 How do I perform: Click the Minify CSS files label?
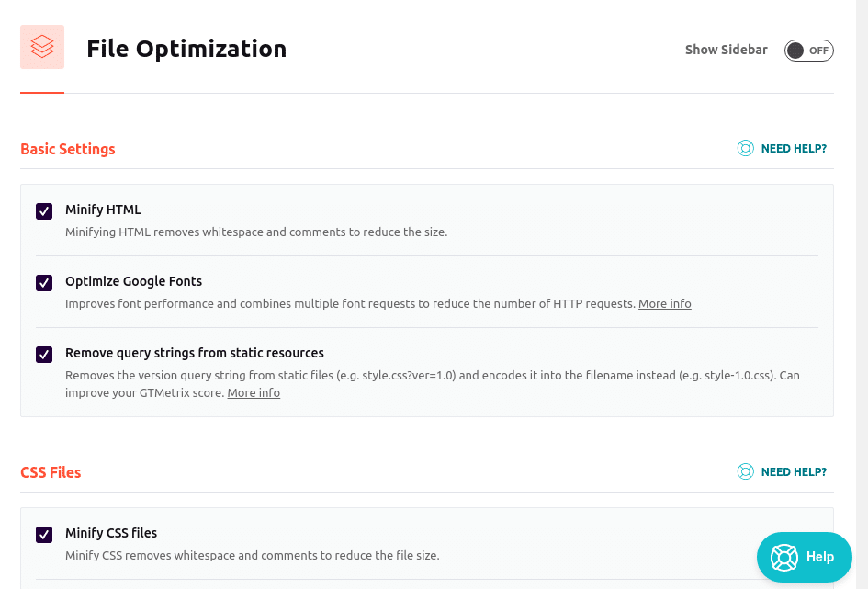[x=111, y=533]
